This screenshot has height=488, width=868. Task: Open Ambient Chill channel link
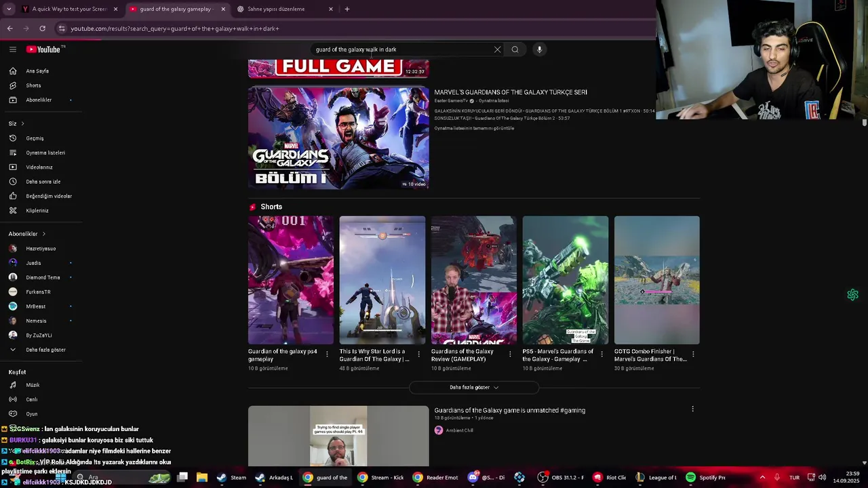[459, 430]
